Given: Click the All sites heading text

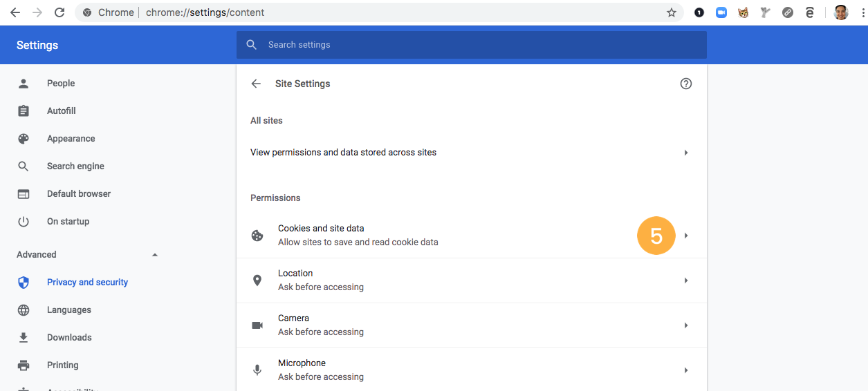Looking at the screenshot, I should coord(266,120).
